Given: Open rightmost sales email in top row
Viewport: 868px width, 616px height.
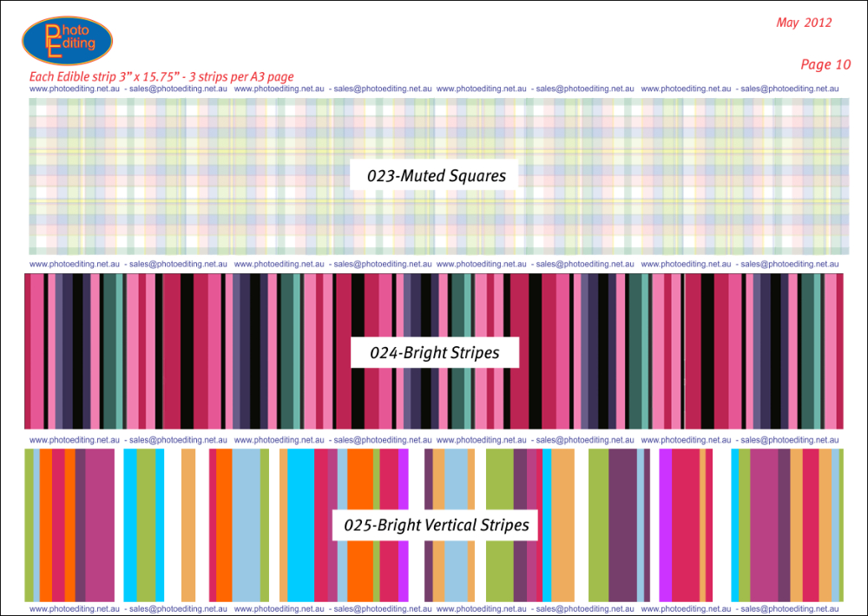Looking at the screenshot, I should [789, 88].
